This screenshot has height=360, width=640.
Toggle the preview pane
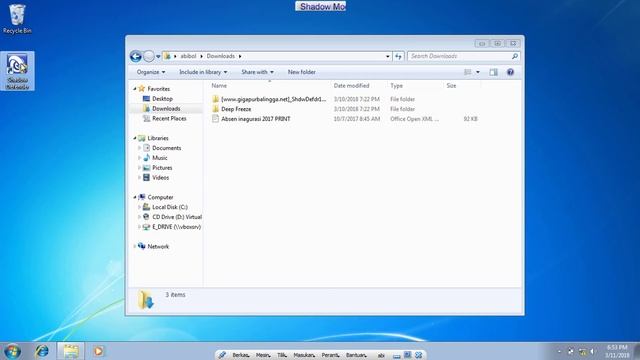tap(493, 72)
